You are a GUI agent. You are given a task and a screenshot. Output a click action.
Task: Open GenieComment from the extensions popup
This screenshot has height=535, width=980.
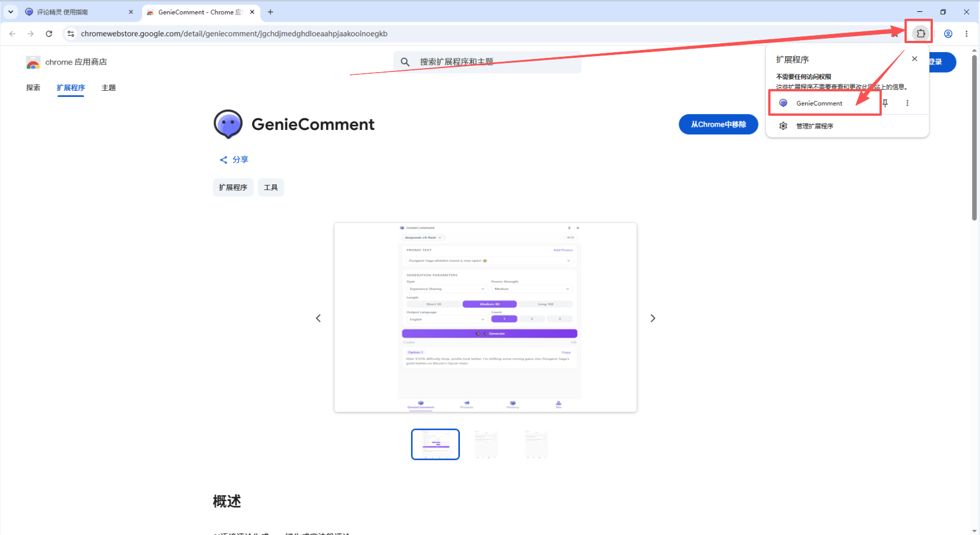(824, 103)
